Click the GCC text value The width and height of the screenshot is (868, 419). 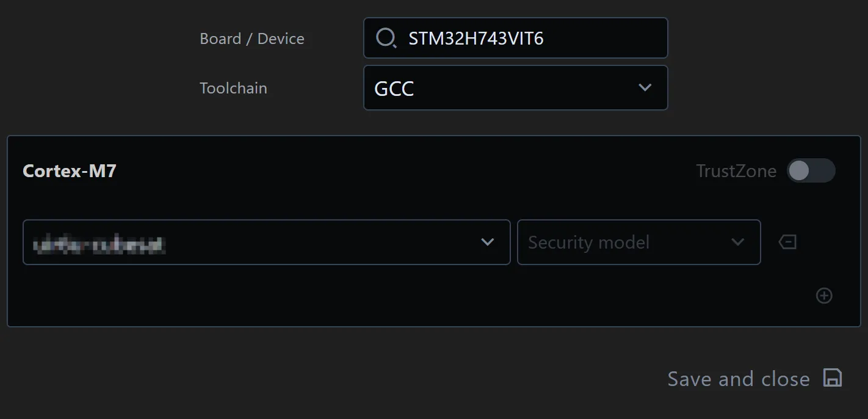(394, 89)
